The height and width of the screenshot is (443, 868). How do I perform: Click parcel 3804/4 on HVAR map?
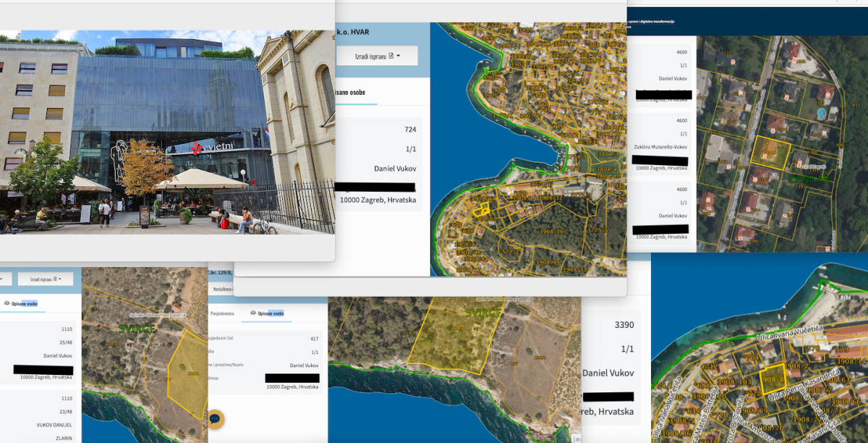(x=605, y=169)
